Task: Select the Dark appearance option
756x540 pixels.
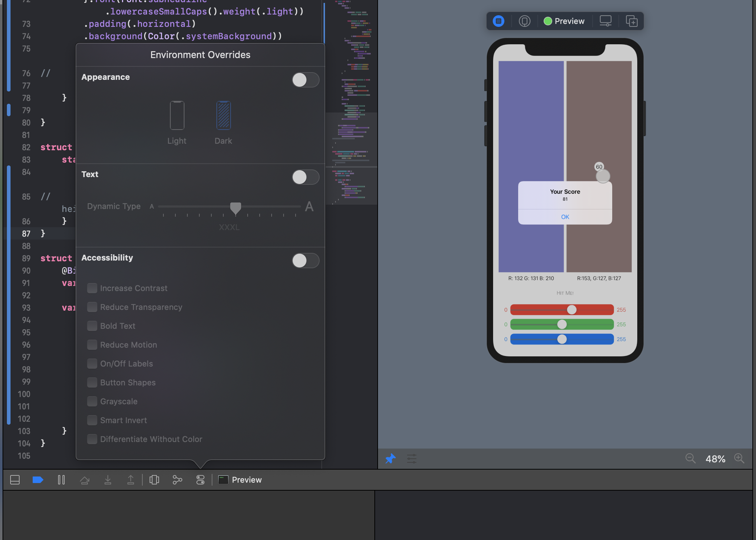Action: pos(223,115)
